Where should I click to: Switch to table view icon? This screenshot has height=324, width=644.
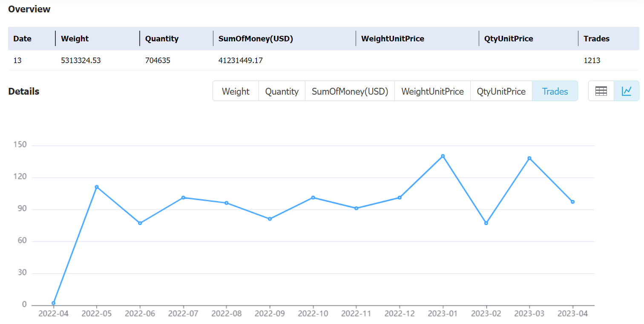601,91
